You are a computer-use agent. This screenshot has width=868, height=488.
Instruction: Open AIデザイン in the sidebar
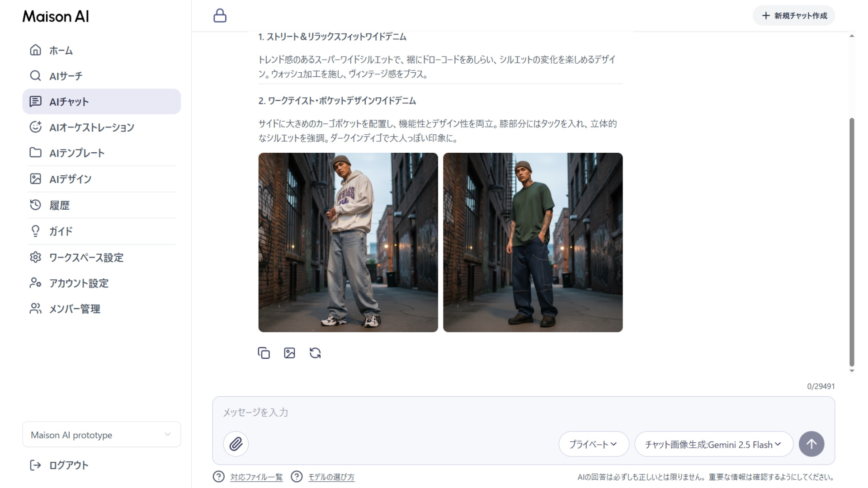pos(70,179)
